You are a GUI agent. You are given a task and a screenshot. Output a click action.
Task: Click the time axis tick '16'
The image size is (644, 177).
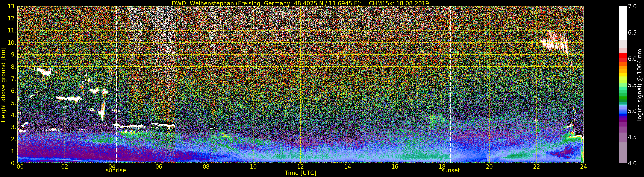(395, 166)
